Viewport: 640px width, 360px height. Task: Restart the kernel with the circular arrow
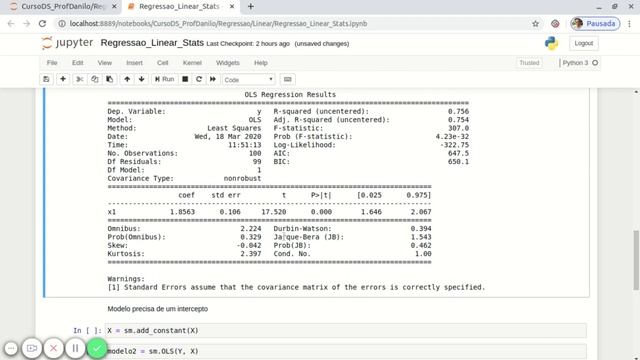(x=199, y=79)
